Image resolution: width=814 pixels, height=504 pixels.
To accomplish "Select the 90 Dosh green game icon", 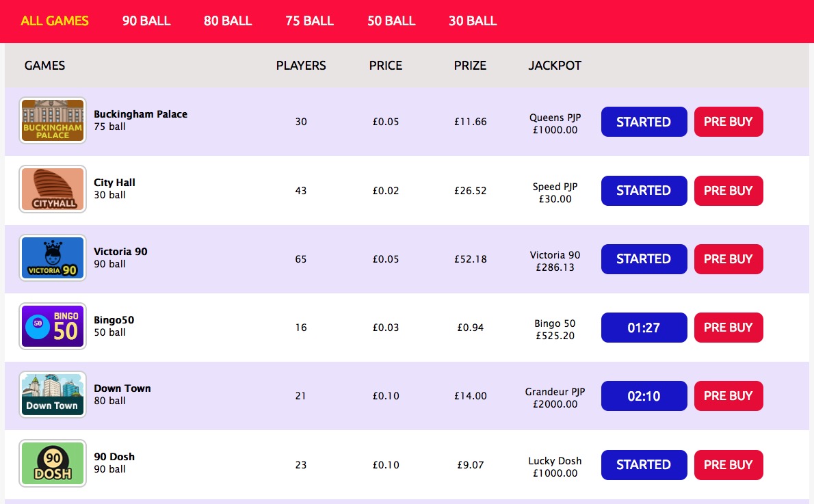I will click(52, 464).
